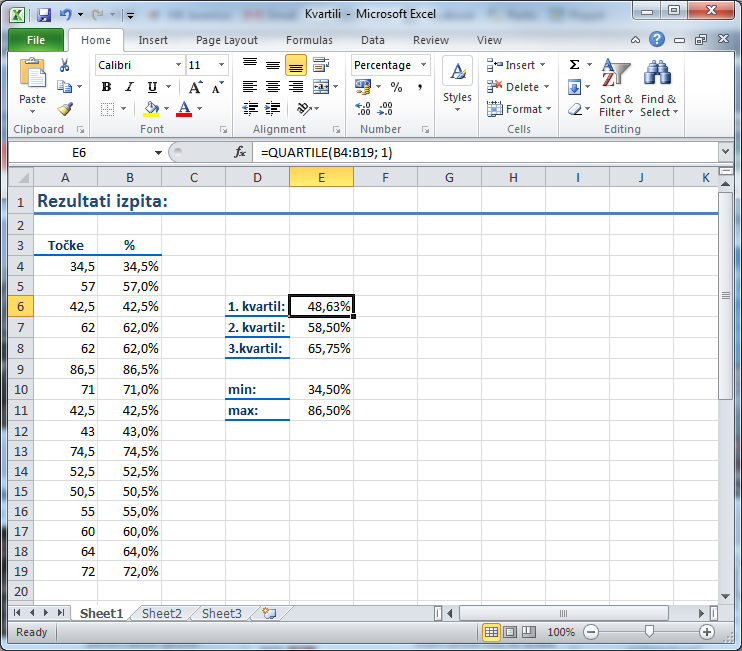
Task: Click the Insert Worksheet tab icon
Action: [269, 614]
